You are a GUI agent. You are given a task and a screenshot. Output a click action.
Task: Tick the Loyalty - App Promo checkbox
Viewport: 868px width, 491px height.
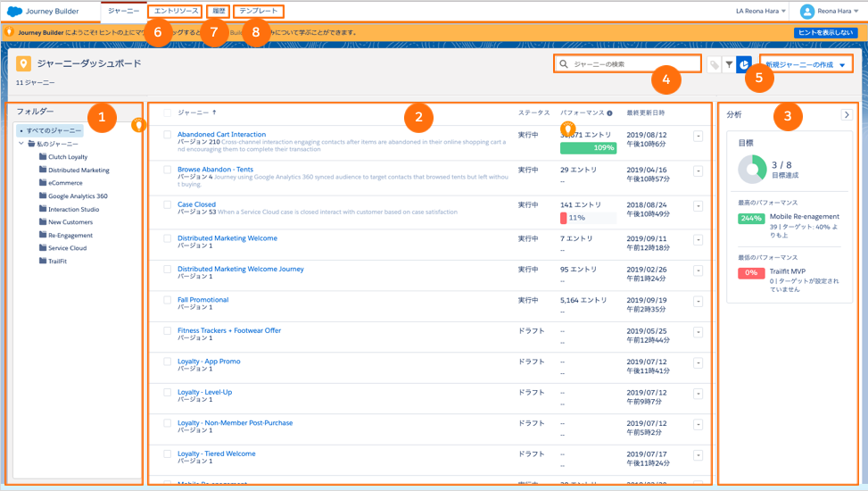(167, 362)
